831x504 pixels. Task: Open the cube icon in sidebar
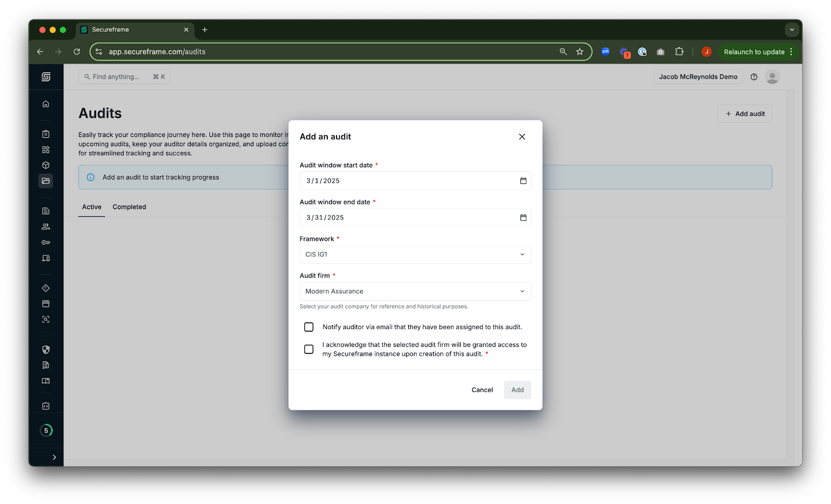coord(46,165)
